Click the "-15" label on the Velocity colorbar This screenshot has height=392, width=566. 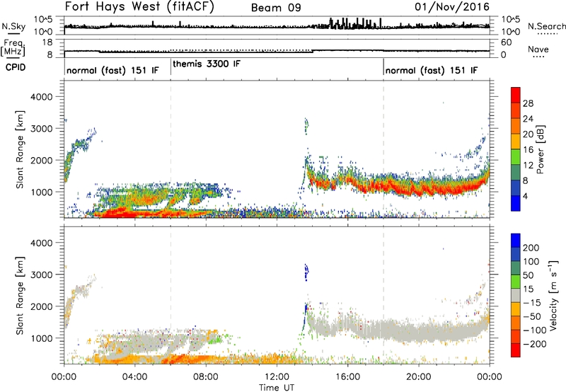pos(532,302)
